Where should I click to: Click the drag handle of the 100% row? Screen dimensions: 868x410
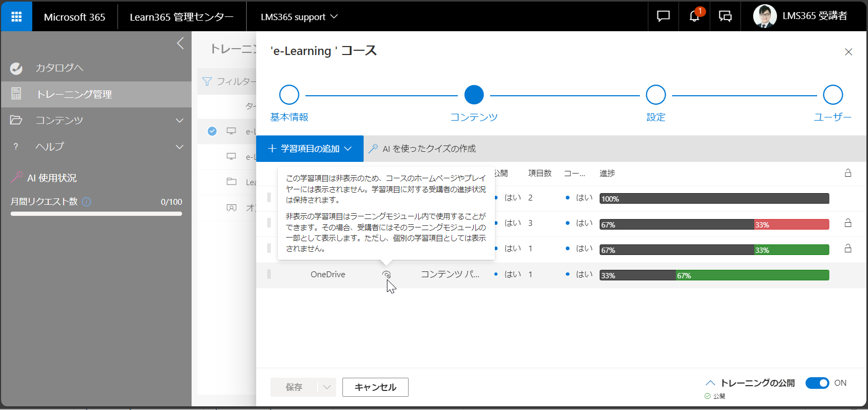tap(269, 197)
